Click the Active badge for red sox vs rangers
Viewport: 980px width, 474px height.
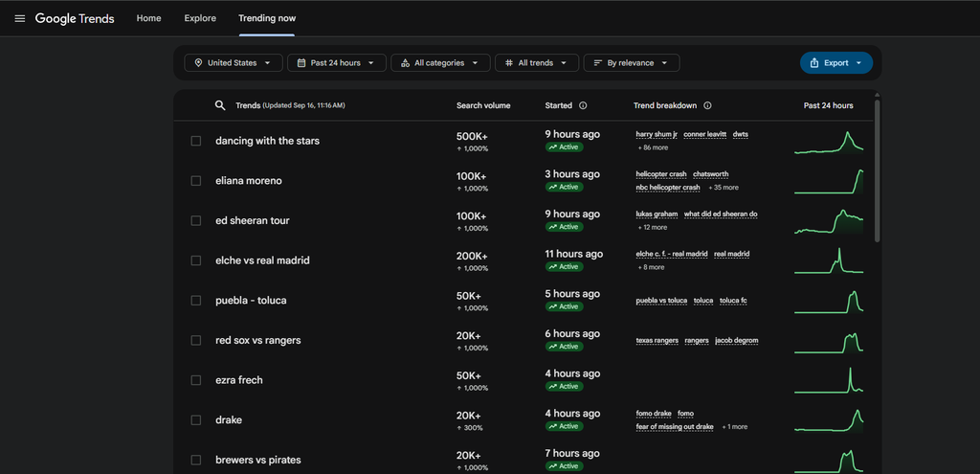564,347
